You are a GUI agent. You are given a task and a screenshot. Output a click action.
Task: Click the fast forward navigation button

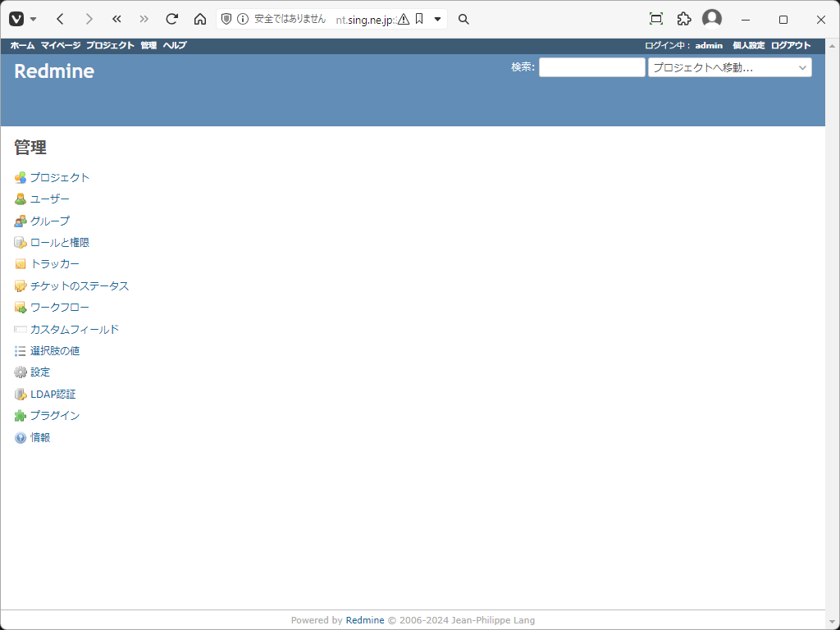pos(144,20)
